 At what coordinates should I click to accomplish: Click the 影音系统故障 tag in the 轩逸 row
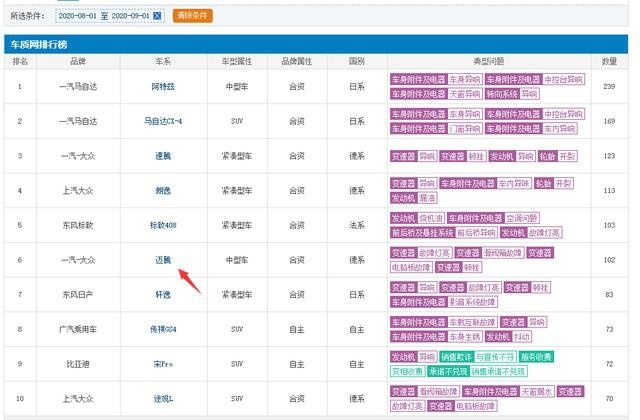tap(472, 302)
